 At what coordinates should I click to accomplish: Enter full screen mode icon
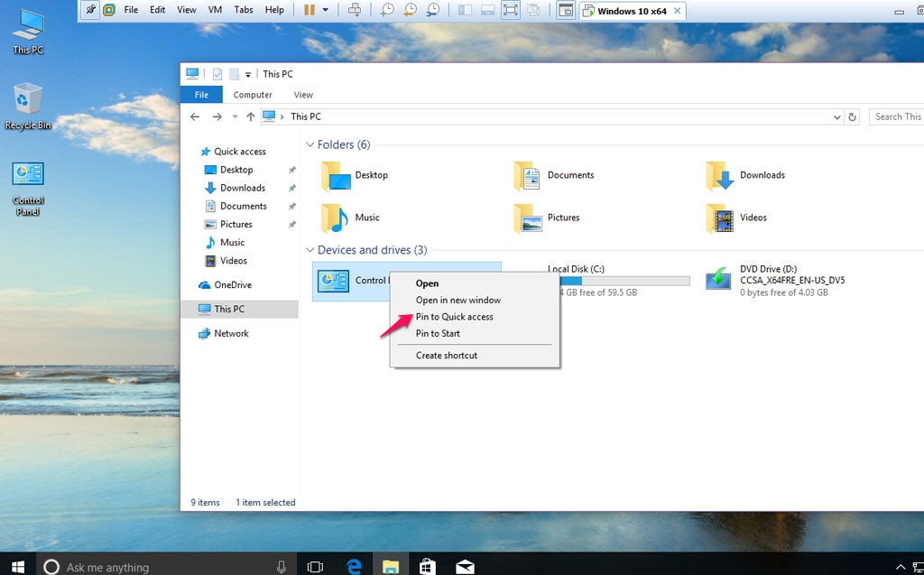point(511,10)
